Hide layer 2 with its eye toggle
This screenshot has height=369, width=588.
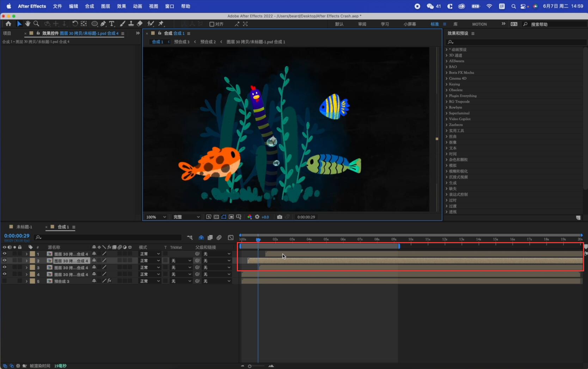pyautogui.click(x=4, y=260)
